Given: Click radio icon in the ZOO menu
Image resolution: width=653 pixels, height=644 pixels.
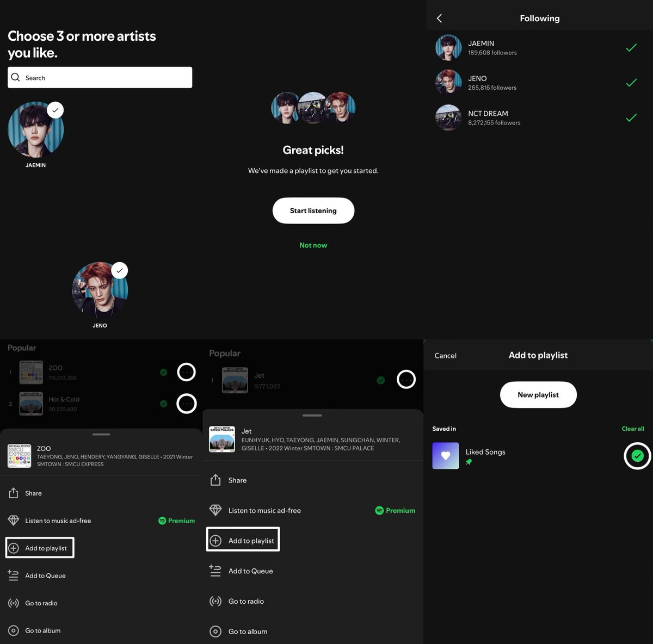Looking at the screenshot, I should pos(14,603).
